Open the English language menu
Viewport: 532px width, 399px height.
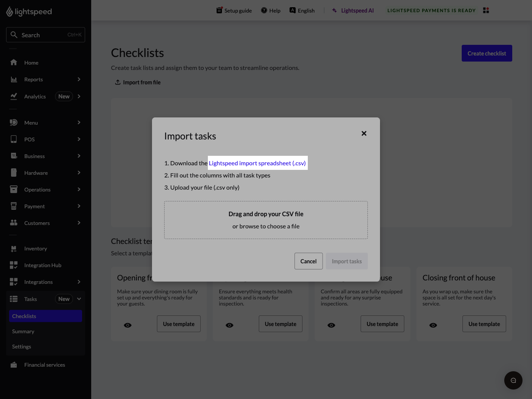click(x=302, y=10)
